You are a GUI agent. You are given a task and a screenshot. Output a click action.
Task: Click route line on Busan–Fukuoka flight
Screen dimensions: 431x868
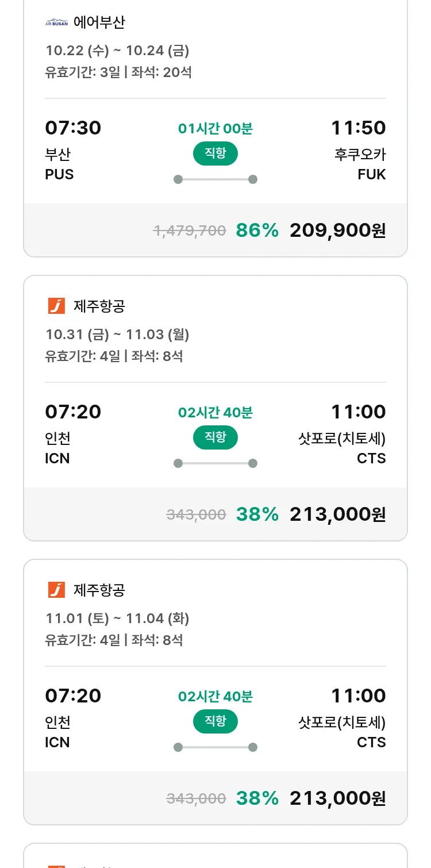[x=215, y=179]
